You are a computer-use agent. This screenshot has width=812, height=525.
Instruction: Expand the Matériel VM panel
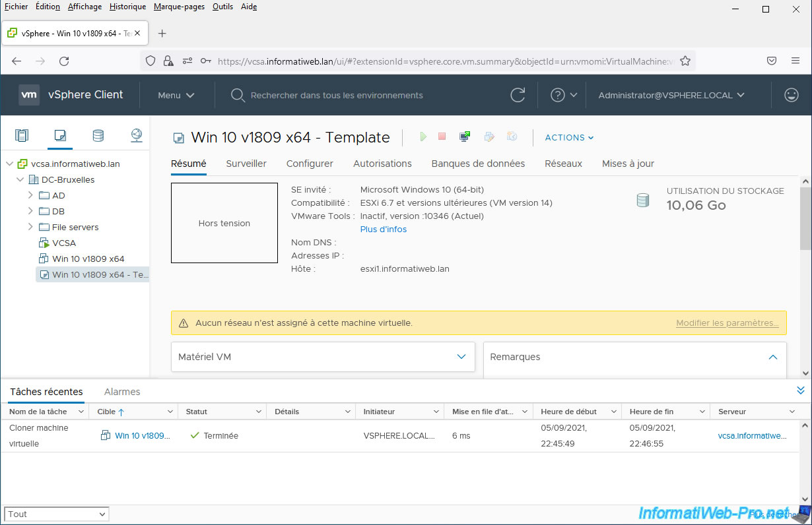click(x=461, y=357)
